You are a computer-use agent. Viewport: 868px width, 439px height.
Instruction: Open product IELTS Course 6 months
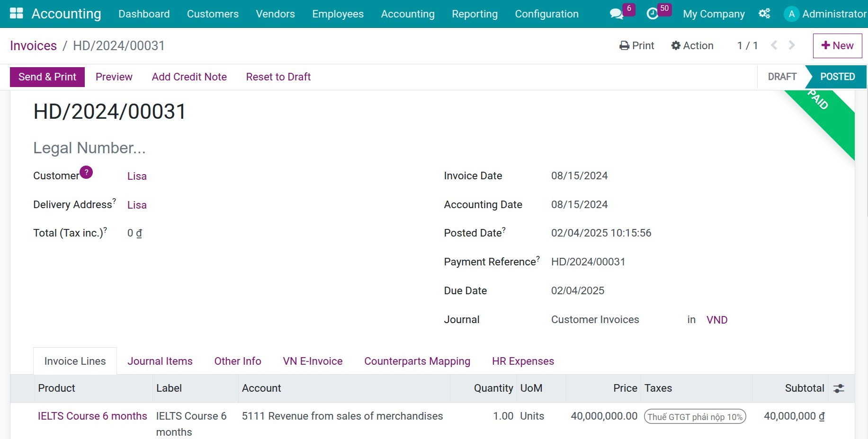[x=92, y=416]
